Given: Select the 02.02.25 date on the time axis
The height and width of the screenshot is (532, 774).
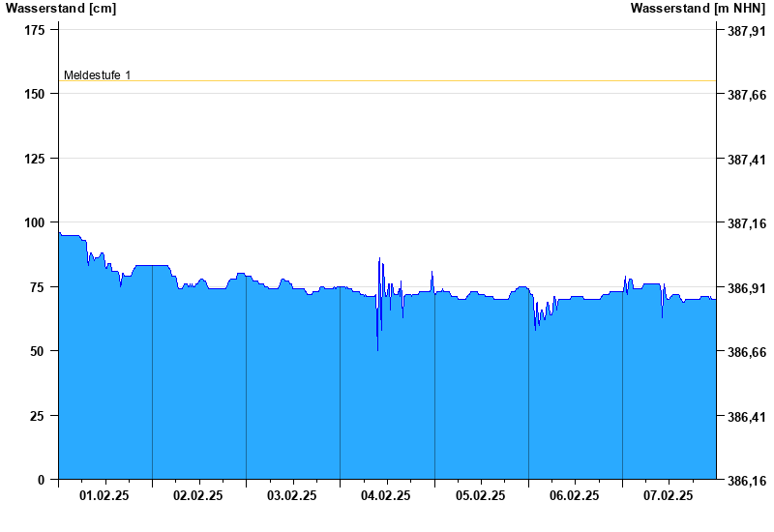Looking at the screenshot, I should [198, 495].
